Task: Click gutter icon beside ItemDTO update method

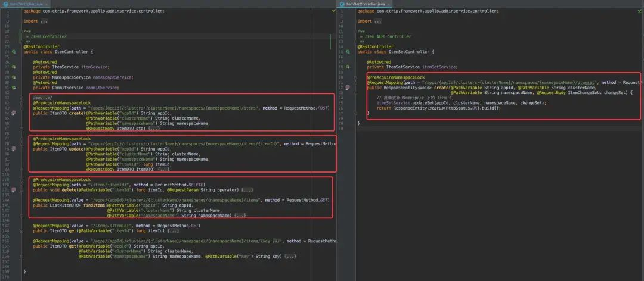Action: pyautogui.click(x=14, y=149)
